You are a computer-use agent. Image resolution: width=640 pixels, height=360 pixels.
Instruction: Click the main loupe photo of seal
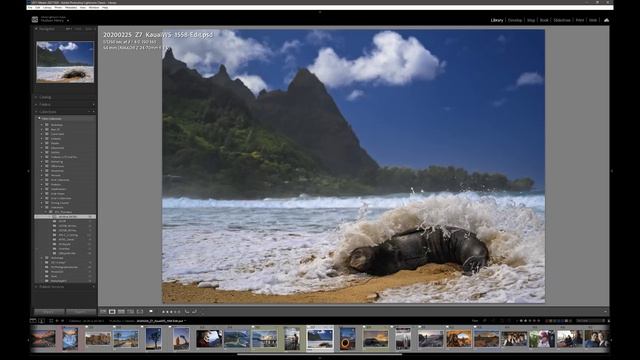pos(353,166)
